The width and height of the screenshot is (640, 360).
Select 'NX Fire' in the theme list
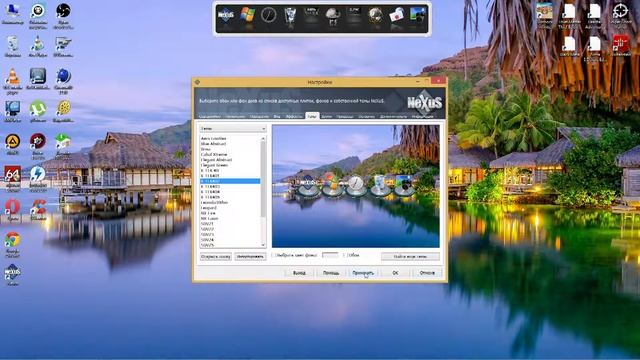click(230, 213)
